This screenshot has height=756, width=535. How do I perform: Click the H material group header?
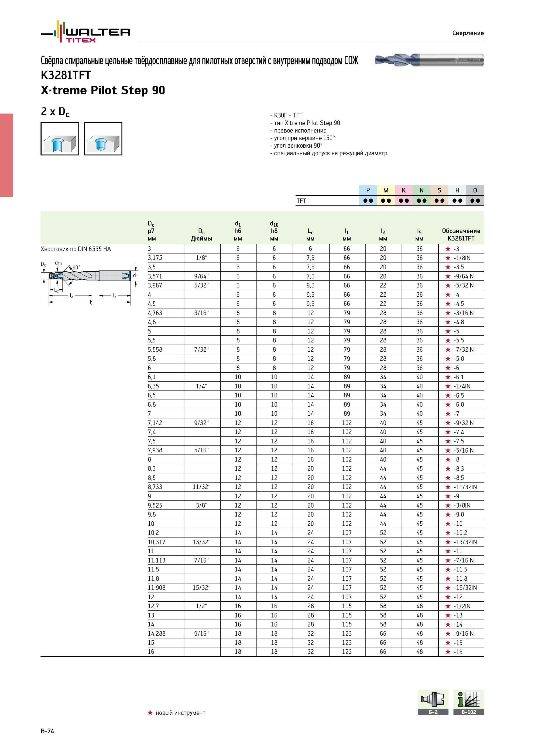click(x=457, y=190)
